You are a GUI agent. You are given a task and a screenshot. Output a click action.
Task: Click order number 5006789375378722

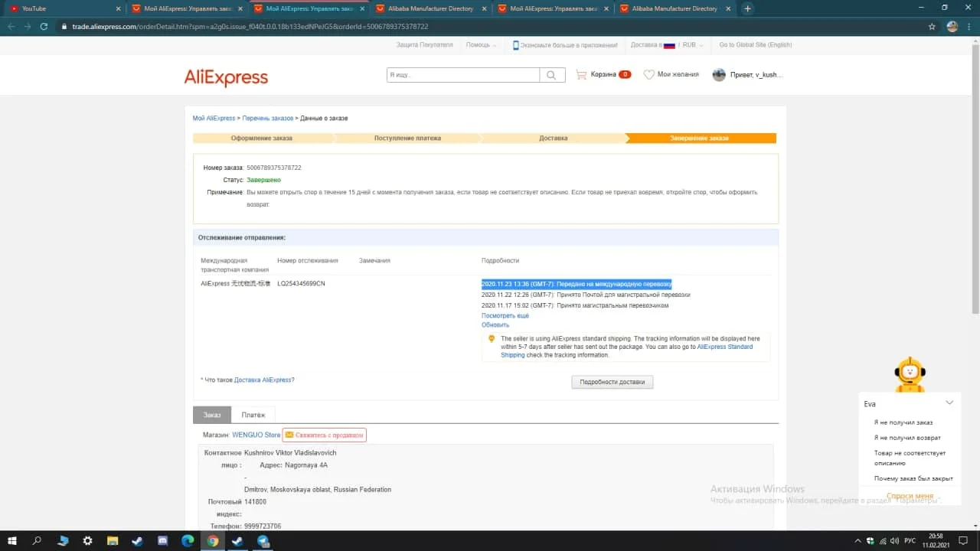[274, 168]
